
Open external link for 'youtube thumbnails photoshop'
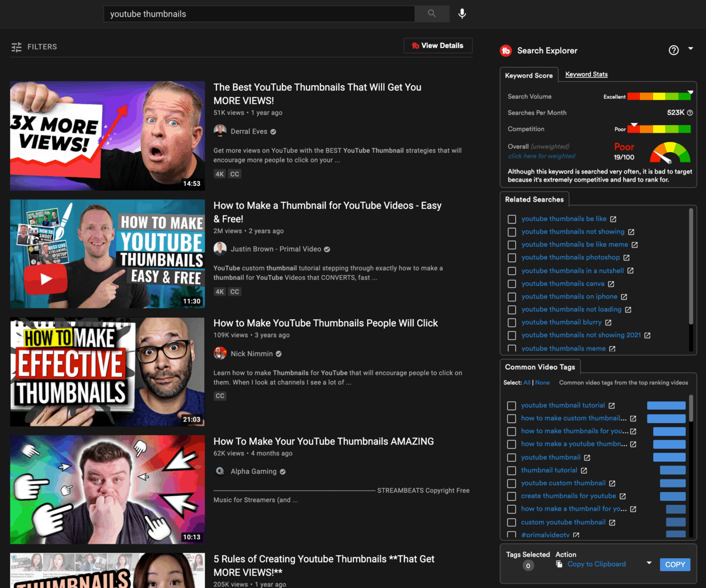coord(626,258)
